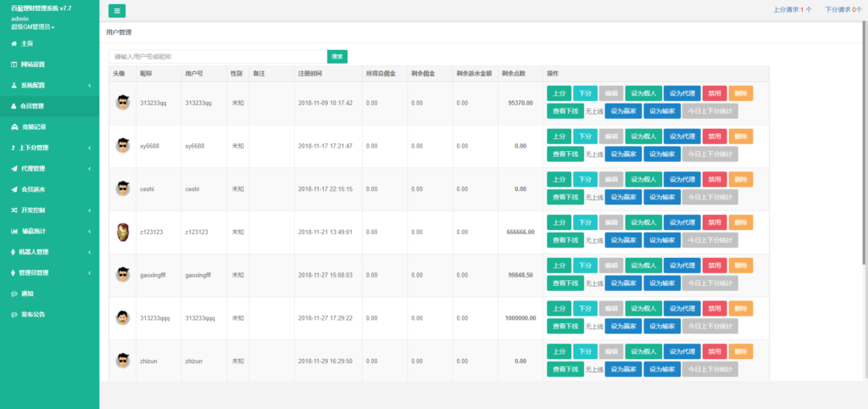The width and height of the screenshot is (868, 409).
Task: Expand the 系统配置 sidebar submenu
Action: click(x=49, y=86)
